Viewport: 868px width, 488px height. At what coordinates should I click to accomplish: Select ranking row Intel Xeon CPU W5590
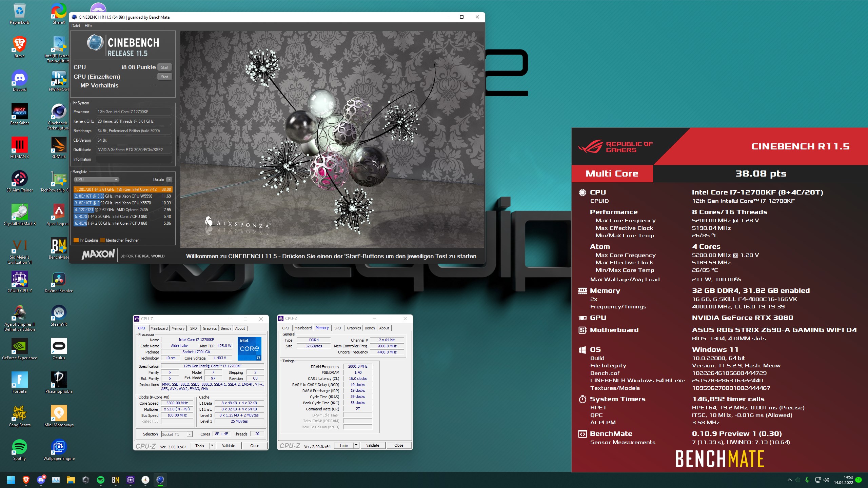pyautogui.click(x=123, y=196)
